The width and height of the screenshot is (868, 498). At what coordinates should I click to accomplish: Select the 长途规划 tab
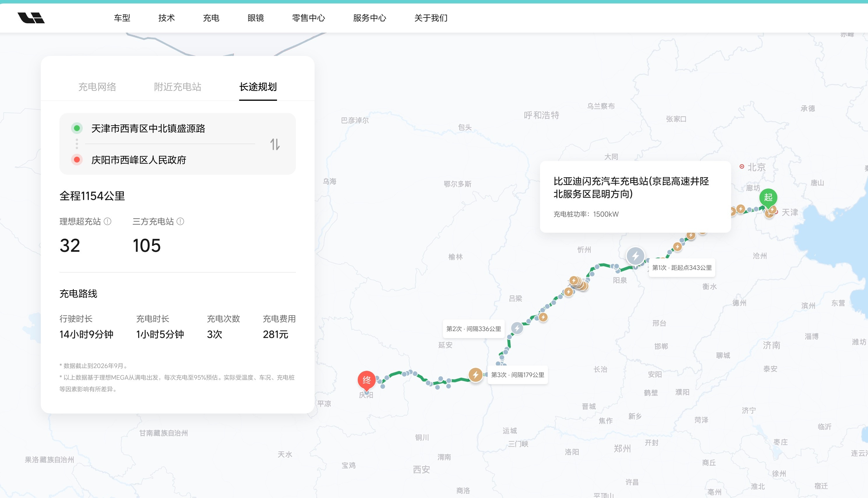(x=258, y=87)
